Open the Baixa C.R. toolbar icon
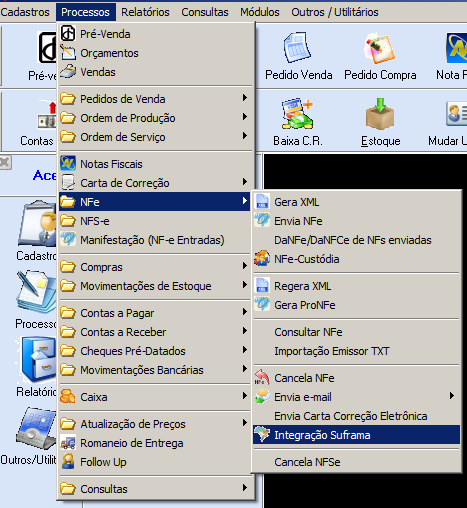467x508 pixels. tap(298, 122)
